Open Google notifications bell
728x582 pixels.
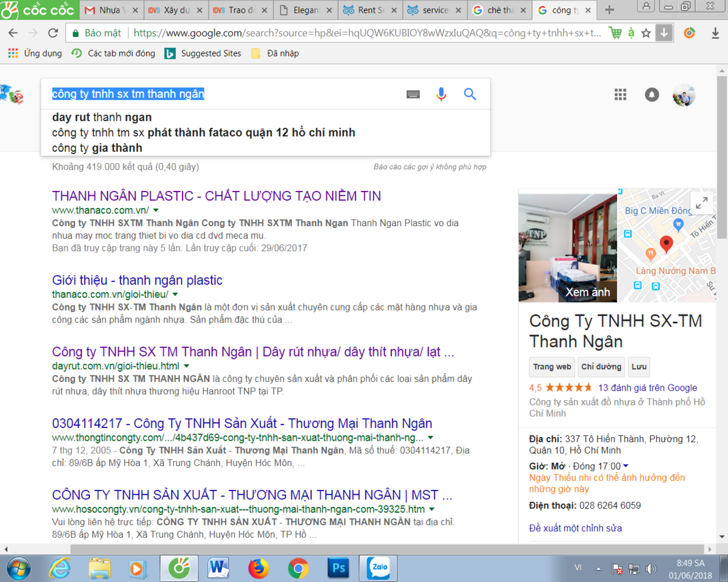click(x=652, y=95)
